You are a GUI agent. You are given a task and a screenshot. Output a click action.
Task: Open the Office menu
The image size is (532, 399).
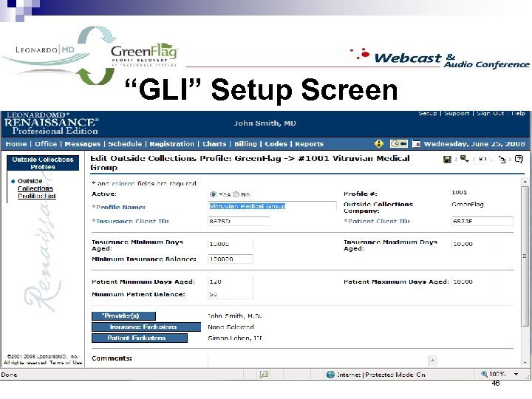pos(46,144)
